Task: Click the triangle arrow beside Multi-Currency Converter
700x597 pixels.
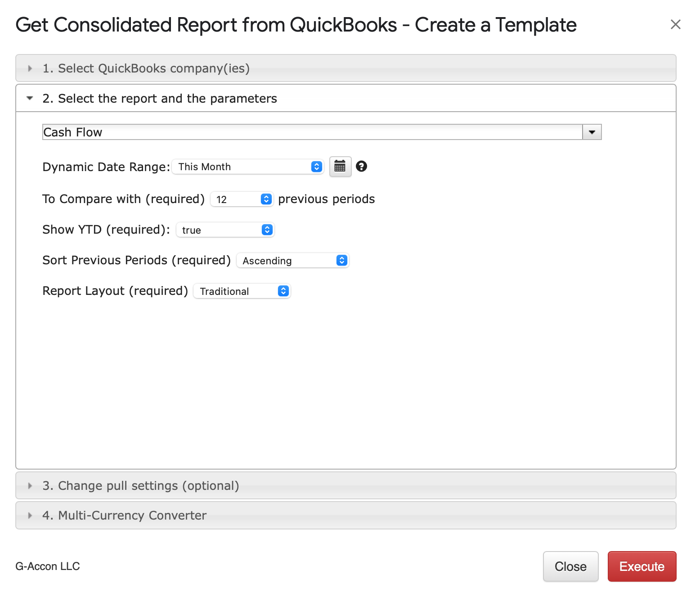Action: coord(30,516)
